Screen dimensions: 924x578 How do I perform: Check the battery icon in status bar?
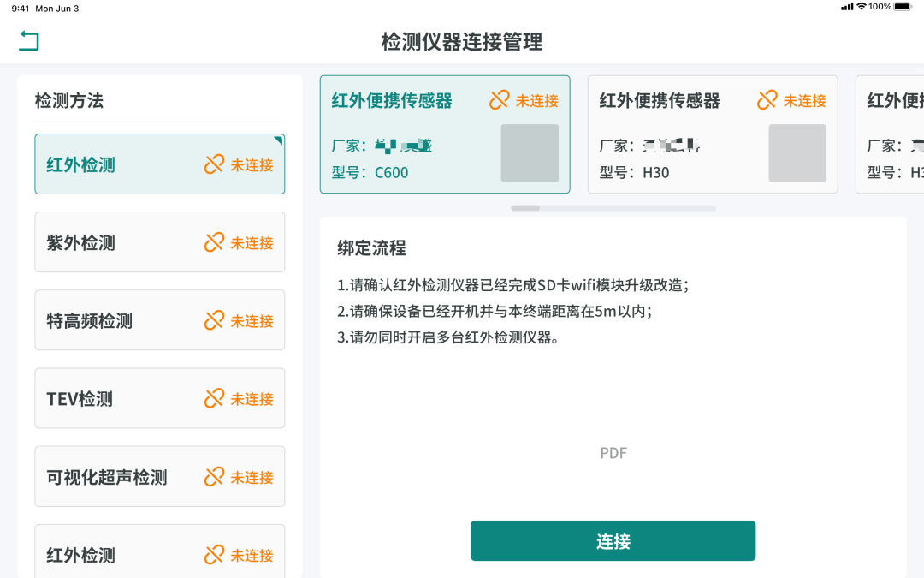pyautogui.click(x=903, y=7)
